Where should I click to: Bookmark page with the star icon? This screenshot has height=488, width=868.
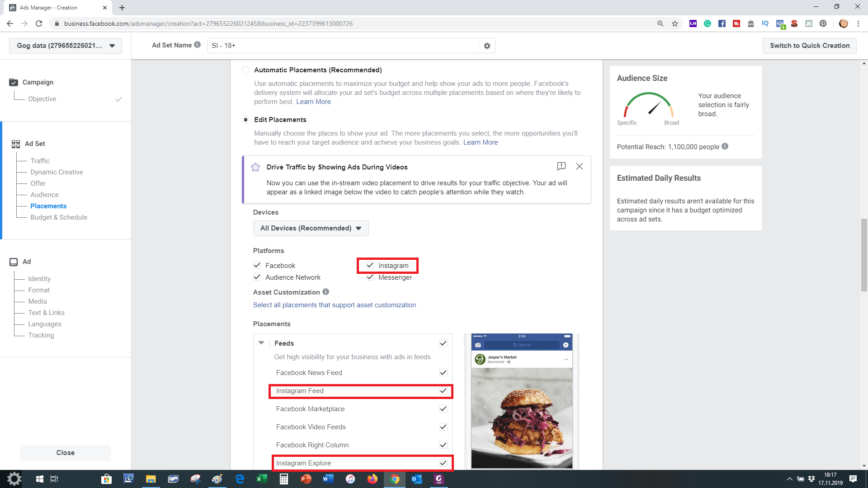click(x=675, y=23)
